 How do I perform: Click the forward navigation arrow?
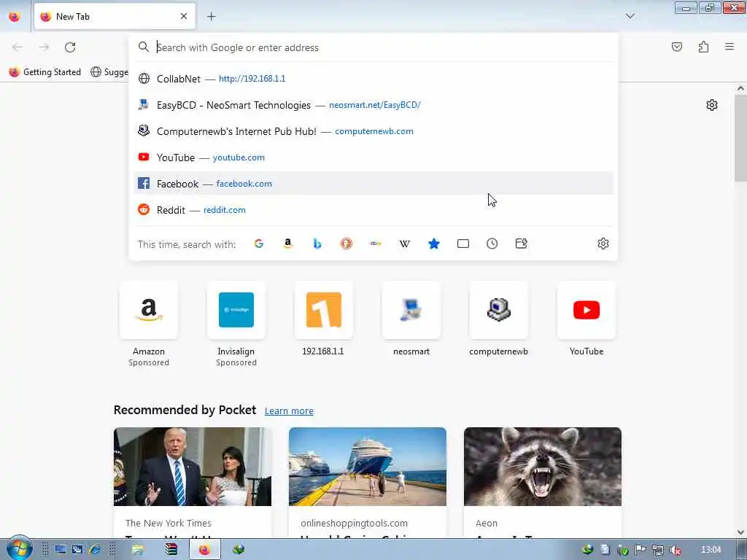[x=44, y=47]
